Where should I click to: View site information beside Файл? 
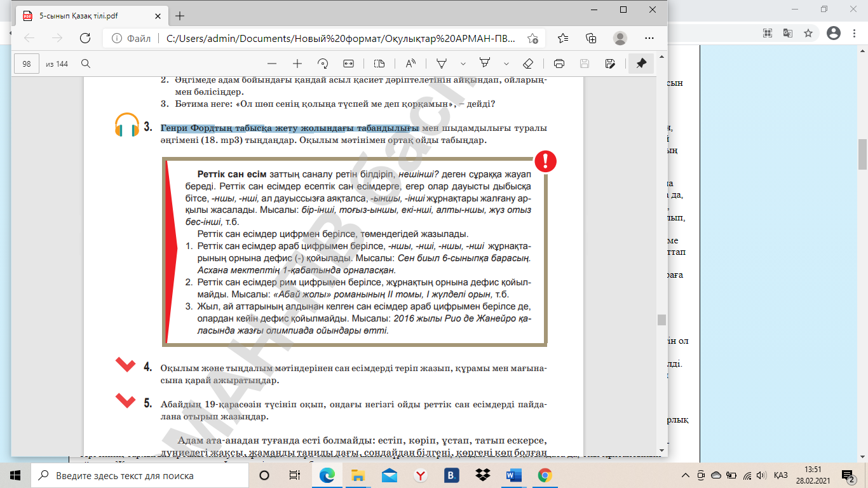point(116,38)
